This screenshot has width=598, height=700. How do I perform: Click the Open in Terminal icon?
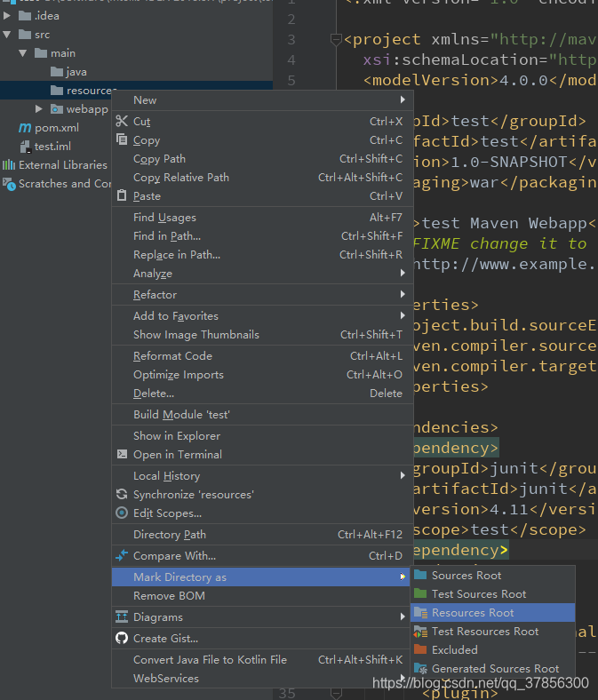point(122,454)
